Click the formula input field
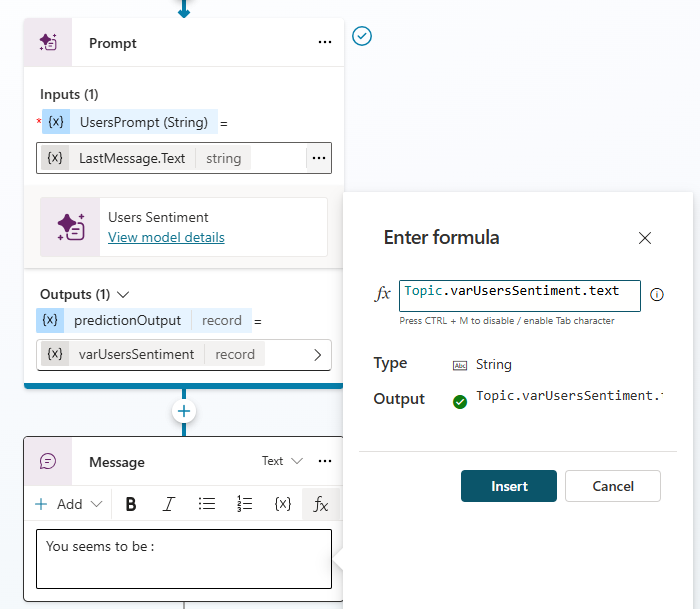Screen dimensions: 700x609 (x=519, y=295)
